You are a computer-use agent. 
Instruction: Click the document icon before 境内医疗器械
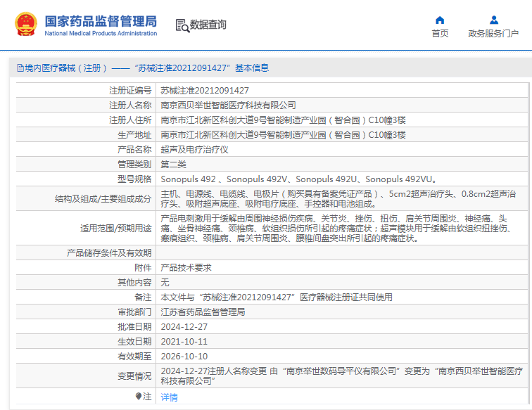click(20, 68)
